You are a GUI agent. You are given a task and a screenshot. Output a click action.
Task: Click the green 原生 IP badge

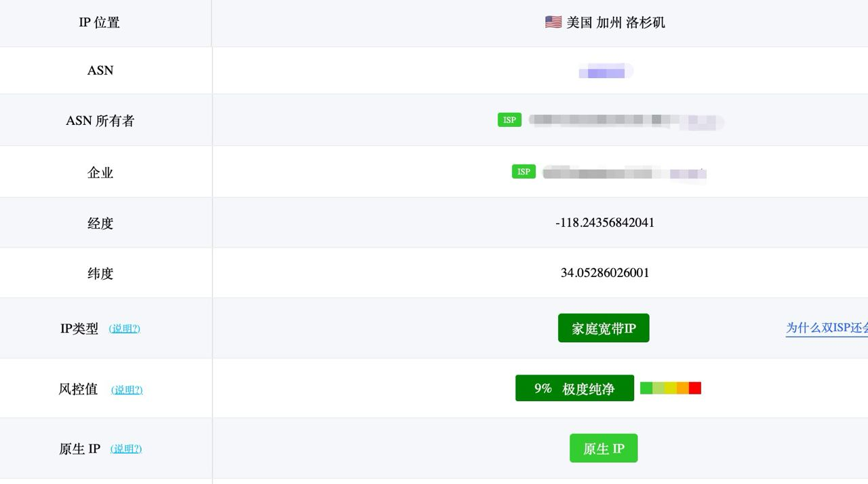pos(604,449)
